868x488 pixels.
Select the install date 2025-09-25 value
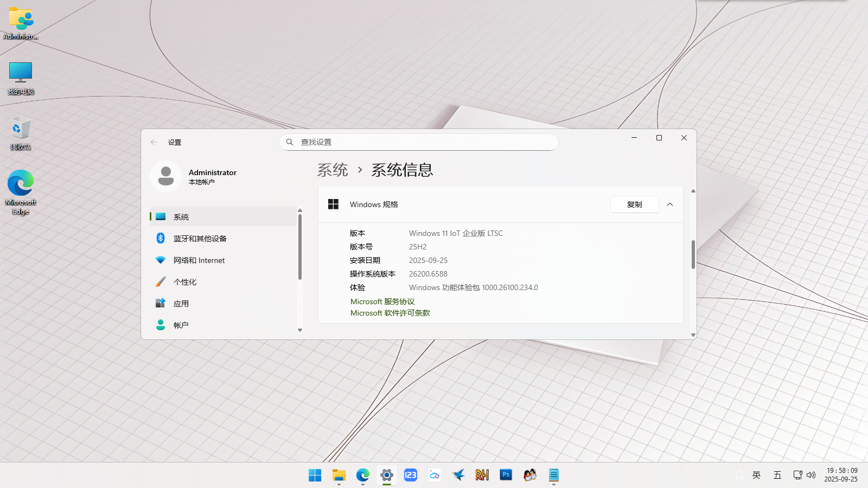tap(429, 260)
